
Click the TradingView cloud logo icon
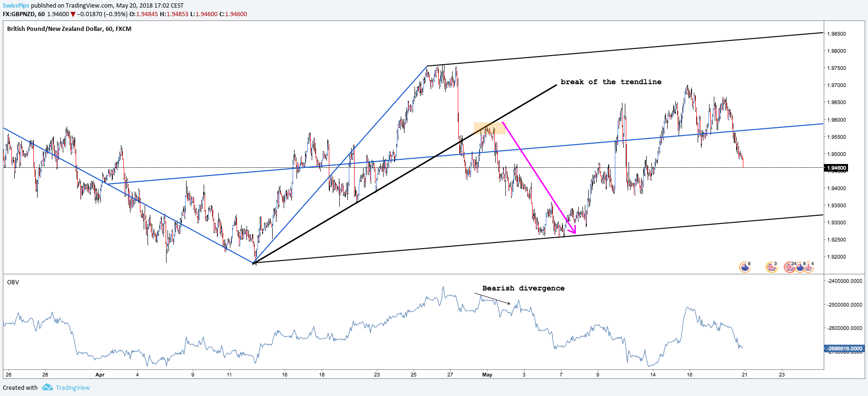(47, 387)
